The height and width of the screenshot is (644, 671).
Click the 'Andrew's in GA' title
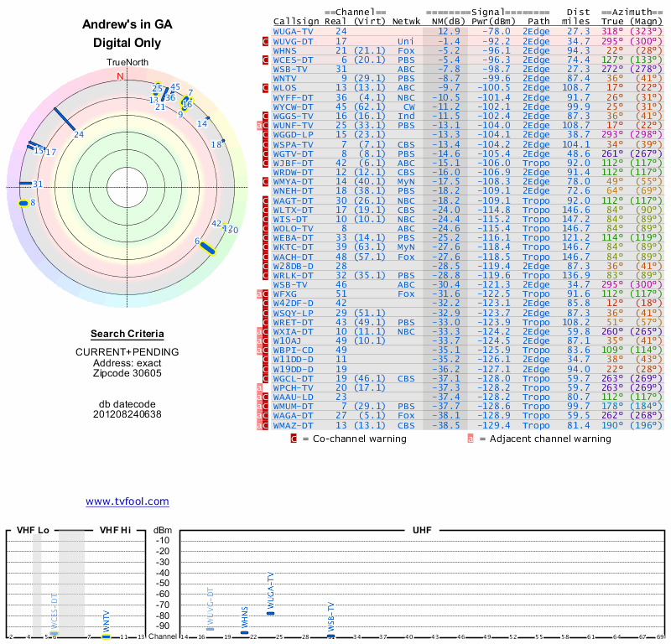coord(127,24)
